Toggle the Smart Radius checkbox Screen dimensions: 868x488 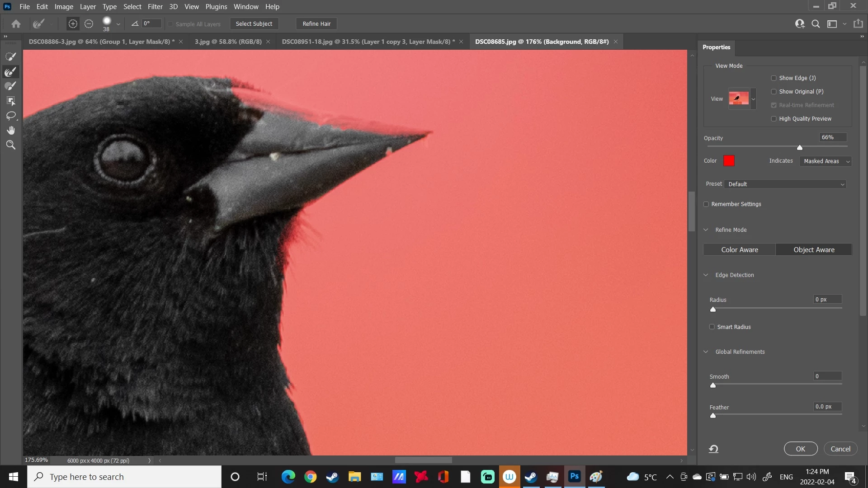(x=712, y=327)
